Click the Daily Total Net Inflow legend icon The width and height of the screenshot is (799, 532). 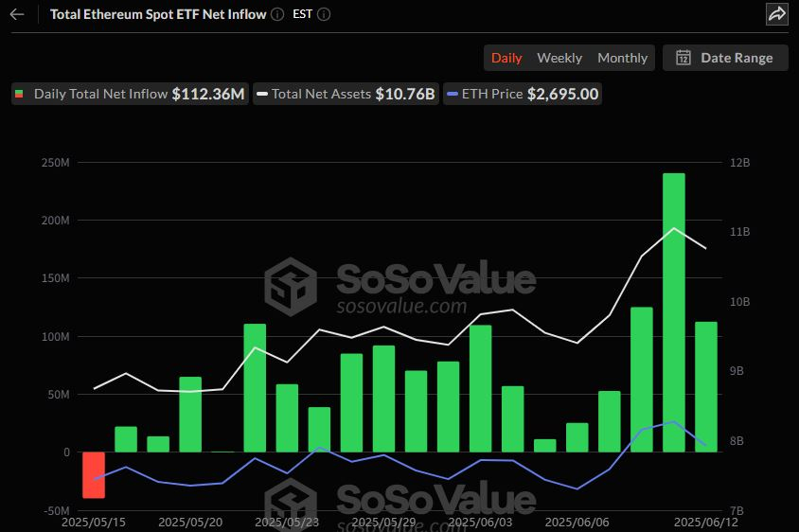pos(19,94)
